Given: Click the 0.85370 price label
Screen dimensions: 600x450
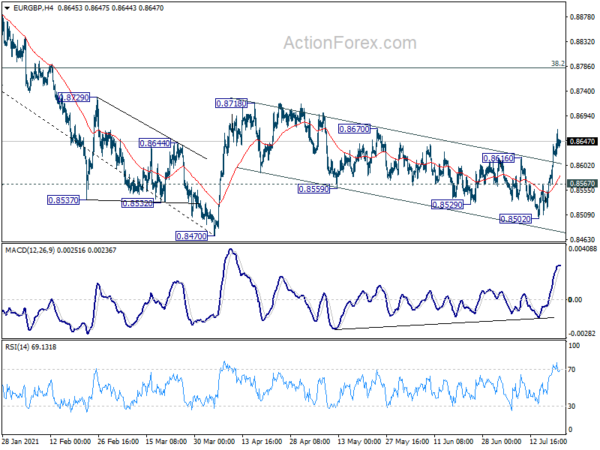Looking at the screenshot, I should pos(63,200).
